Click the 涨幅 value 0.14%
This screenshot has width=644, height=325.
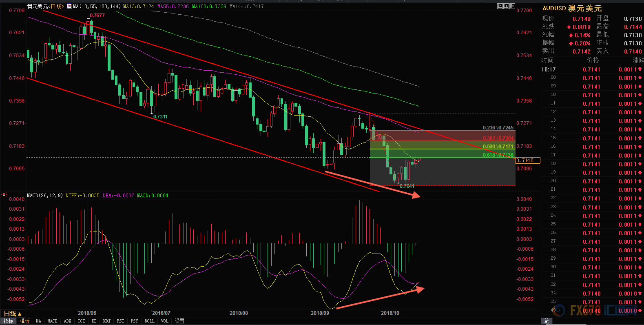click(582, 35)
